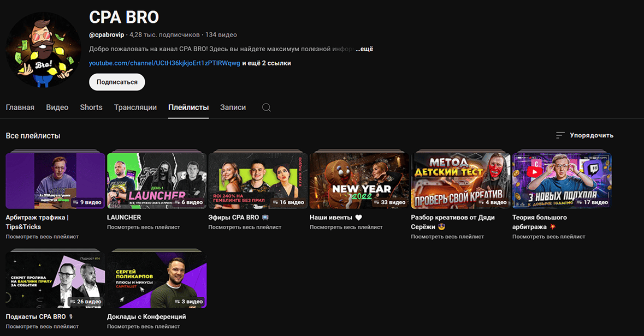This screenshot has height=336, width=644.
Task: Click the '4,28 тыс. подписчиков' subscriber count
Action: [x=165, y=35]
